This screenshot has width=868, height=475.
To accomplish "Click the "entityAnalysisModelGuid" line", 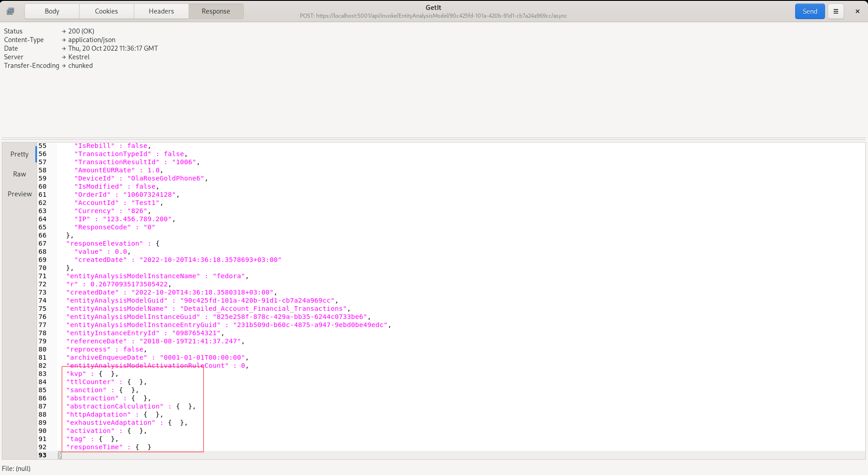I will click(x=202, y=300).
